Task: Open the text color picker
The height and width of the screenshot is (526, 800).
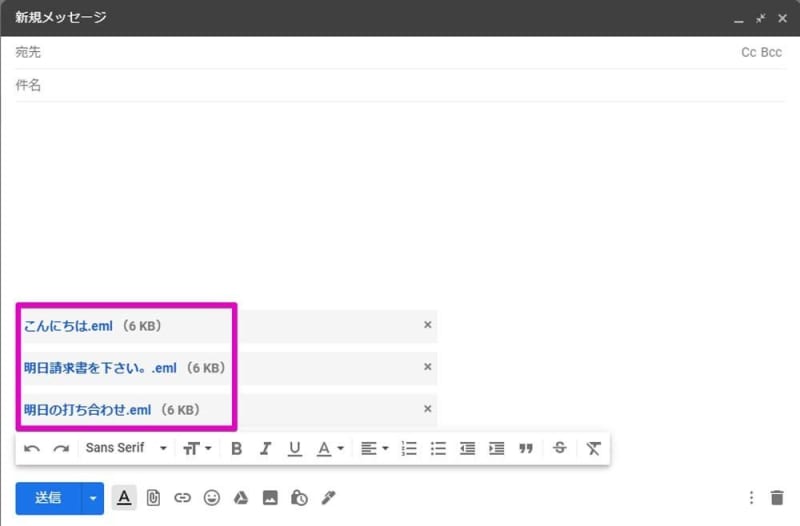Action: [x=330, y=448]
